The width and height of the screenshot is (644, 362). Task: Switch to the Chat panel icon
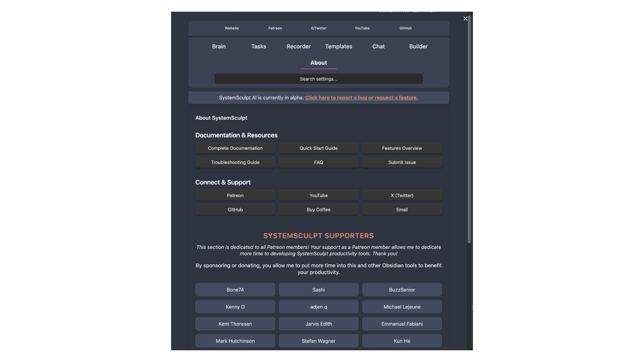(x=378, y=46)
